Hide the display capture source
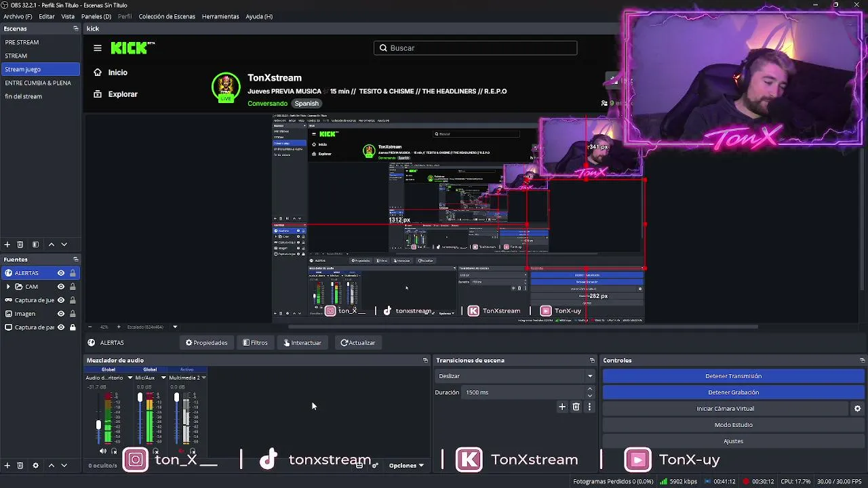This screenshot has width=868, height=488. click(61, 327)
